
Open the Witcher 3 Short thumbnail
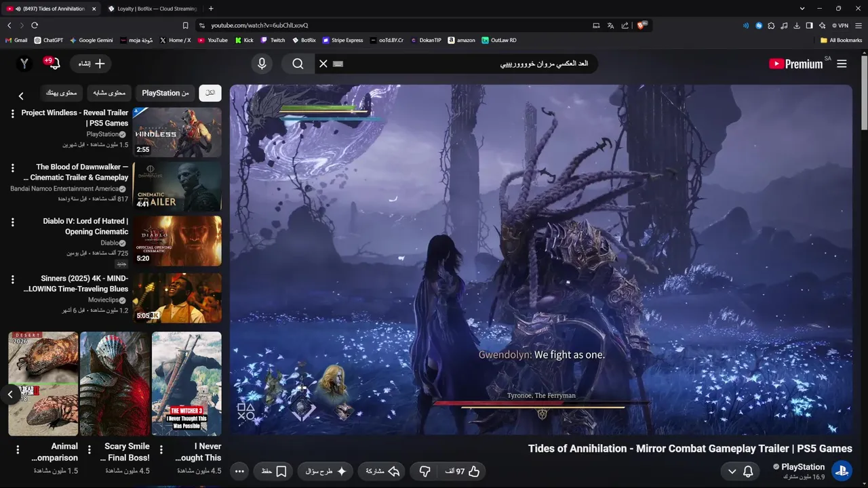pyautogui.click(x=186, y=384)
